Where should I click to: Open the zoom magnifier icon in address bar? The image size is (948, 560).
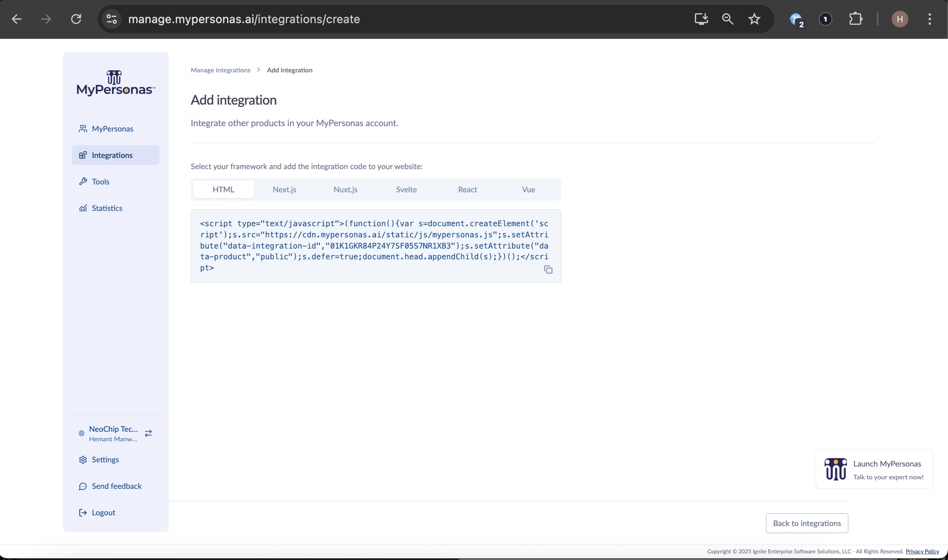pyautogui.click(x=728, y=19)
